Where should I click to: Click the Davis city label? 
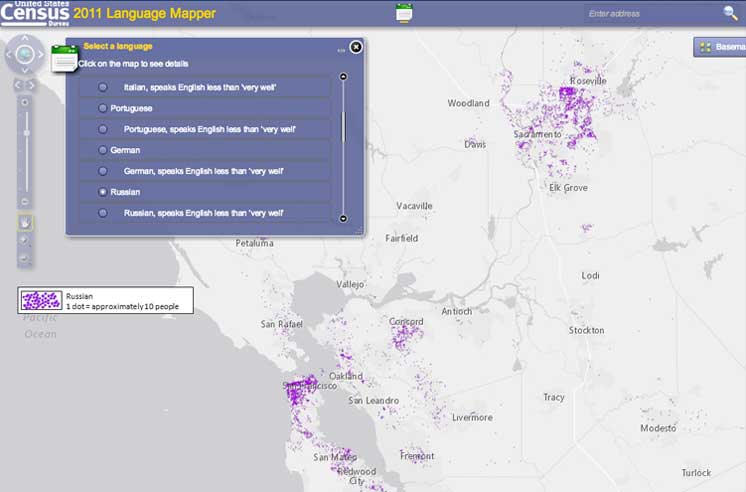(475, 144)
